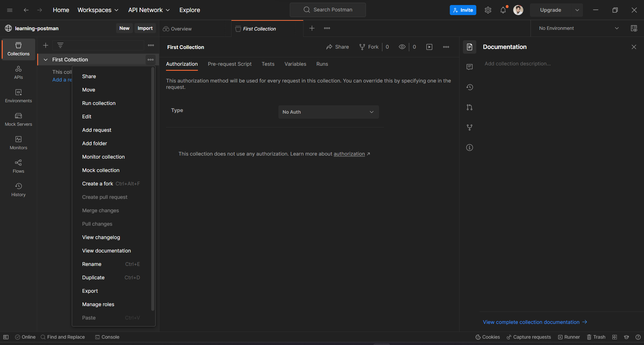Toggle two-pane layout in status bar

pos(614,337)
